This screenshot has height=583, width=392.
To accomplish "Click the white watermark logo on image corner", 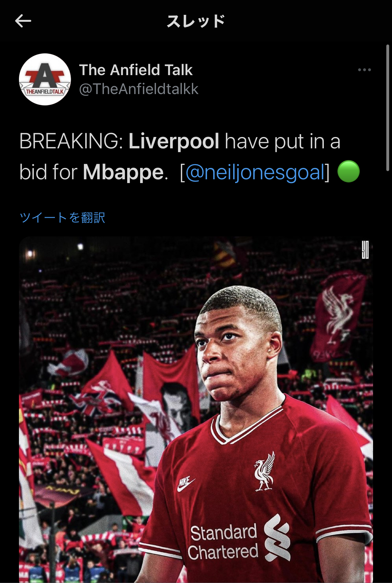I will tap(365, 250).
